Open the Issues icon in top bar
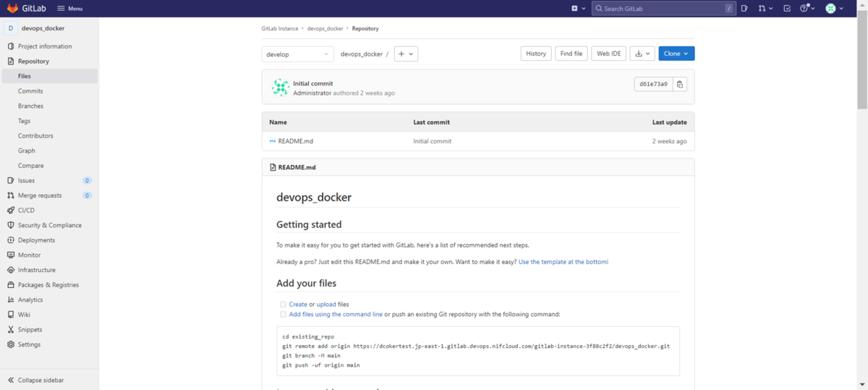This screenshot has width=868, height=390. point(744,9)
